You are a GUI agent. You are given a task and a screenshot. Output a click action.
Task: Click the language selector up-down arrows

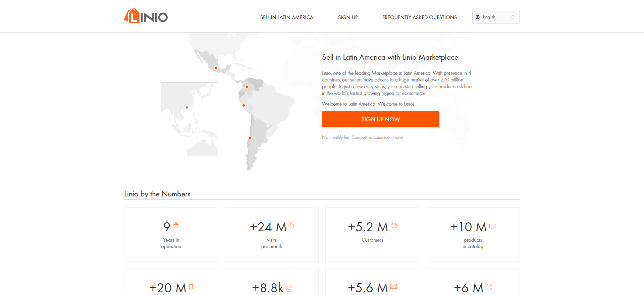click(x=513, y=17)
